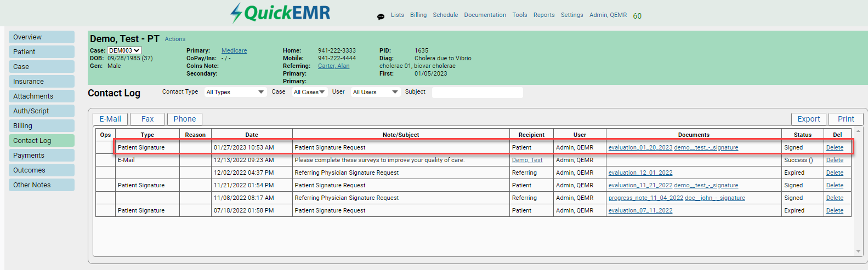Click the table scrollbar up arrow

point(858,131)
